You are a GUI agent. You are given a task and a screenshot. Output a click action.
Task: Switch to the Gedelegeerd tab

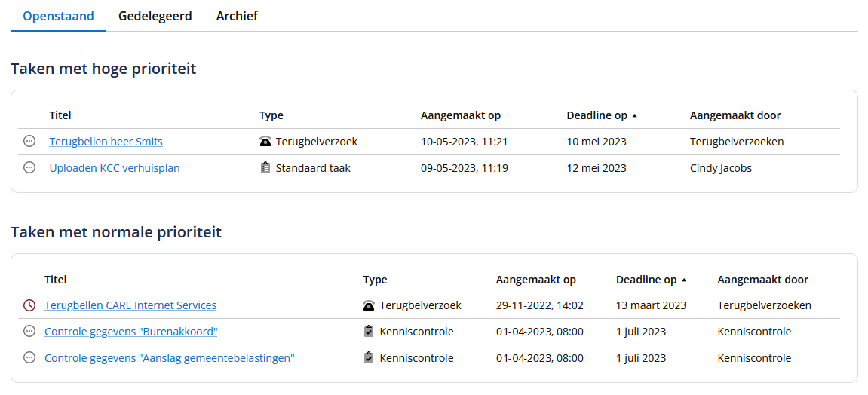point(155,16)
